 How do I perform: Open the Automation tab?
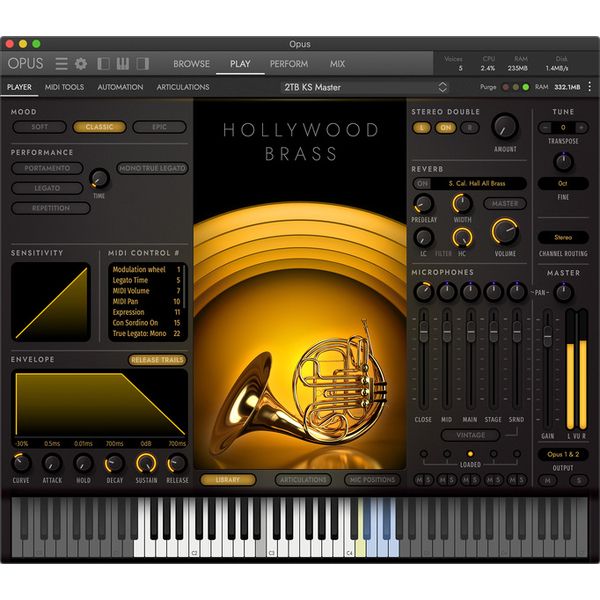click(x=120, y=87)
